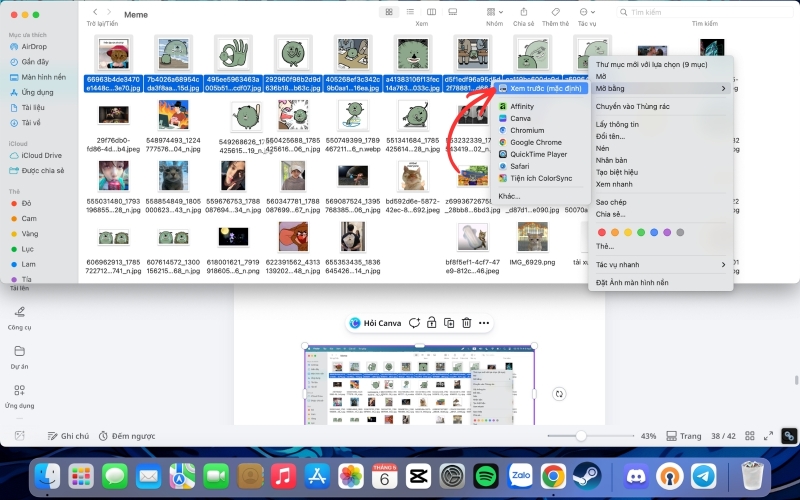
Task: Duplicate the selected image in Canva
Action: [x=449, y=323]
